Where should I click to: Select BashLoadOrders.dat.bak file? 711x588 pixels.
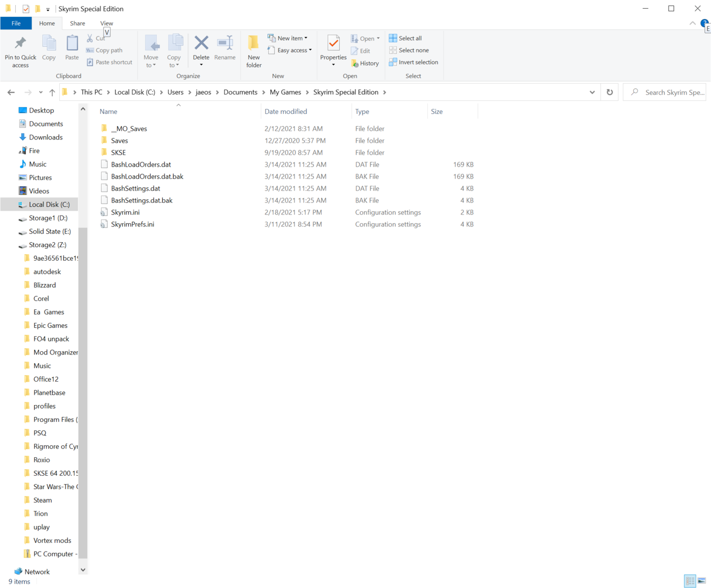click(x=147, y=176)
